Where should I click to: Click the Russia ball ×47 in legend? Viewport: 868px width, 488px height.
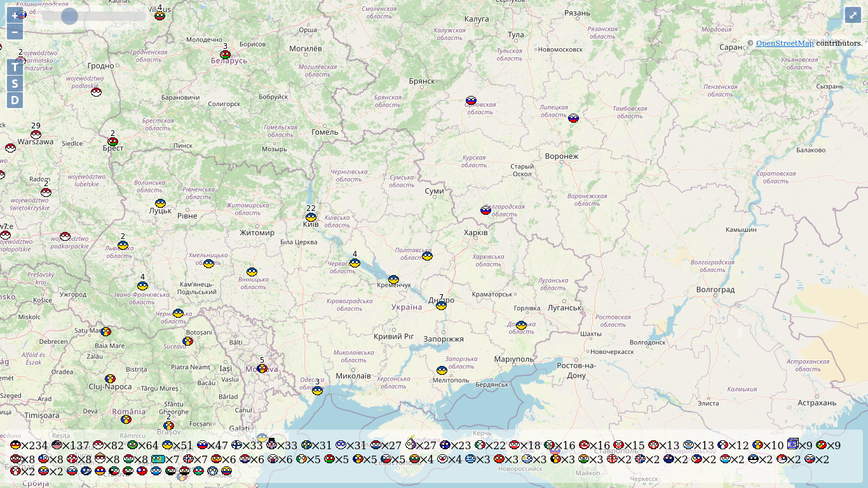coord(202,445)
